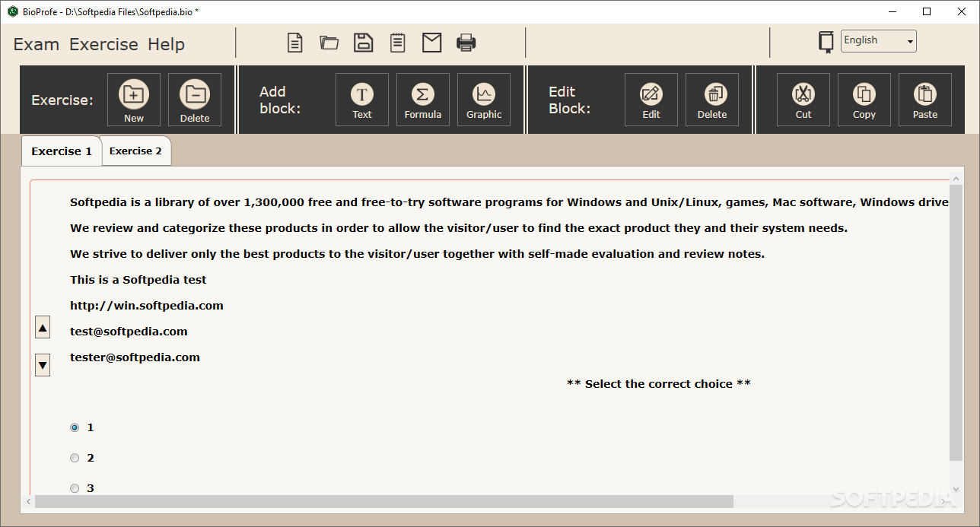This screenshot has width=980, height=527.
Task: Copy the selected block
Action: click(x=864, y=100)
